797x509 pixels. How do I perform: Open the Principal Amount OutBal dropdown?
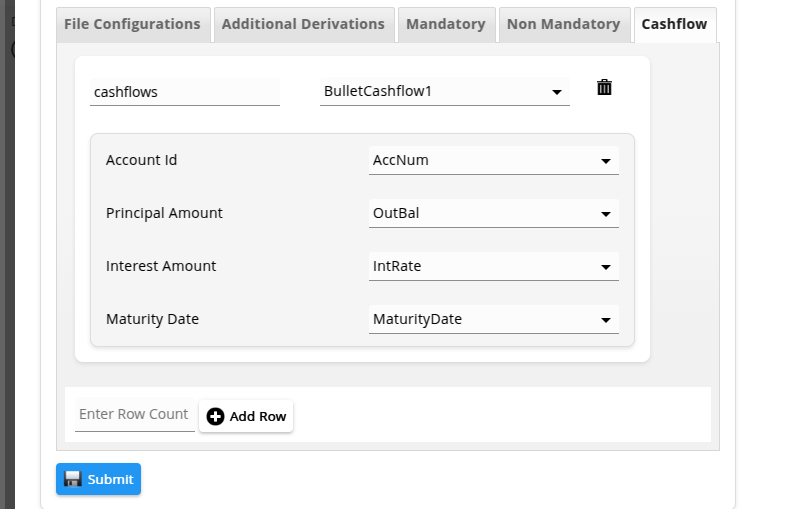click(494, 213)
